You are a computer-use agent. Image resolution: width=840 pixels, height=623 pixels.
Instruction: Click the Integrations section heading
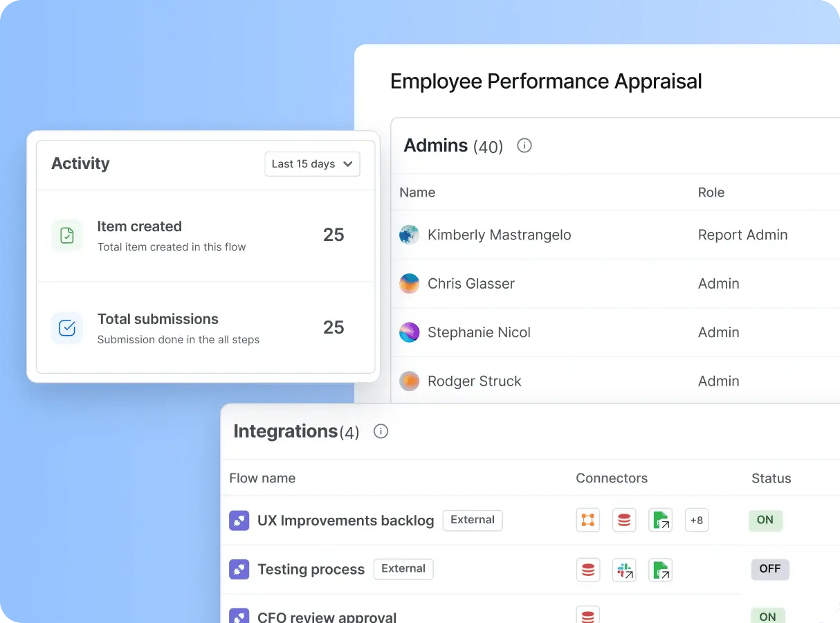click(286, 431)
